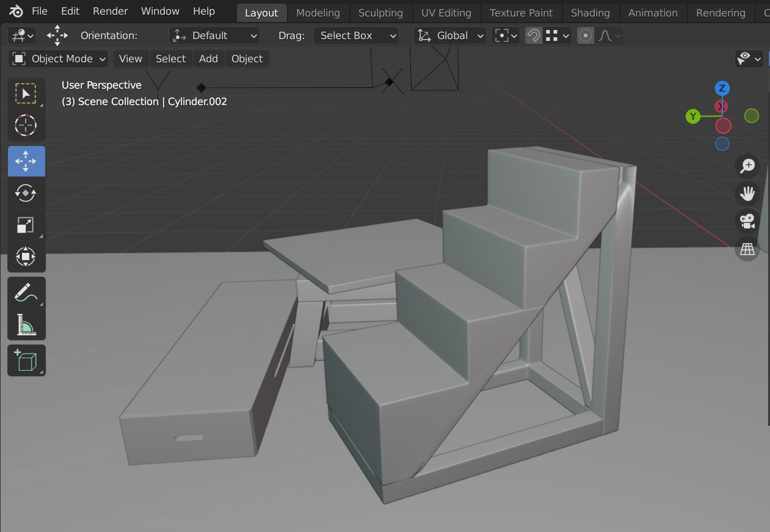Viewport: 770px width, 532px height.
Task: Activate the Rotate tool
Action: tap(26, 193)
